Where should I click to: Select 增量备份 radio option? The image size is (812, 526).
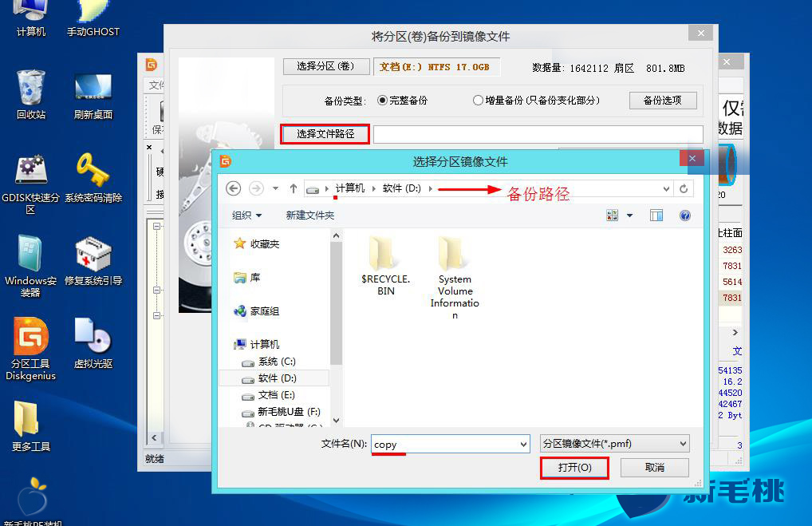pyautogui.click(x=537, y=100)
